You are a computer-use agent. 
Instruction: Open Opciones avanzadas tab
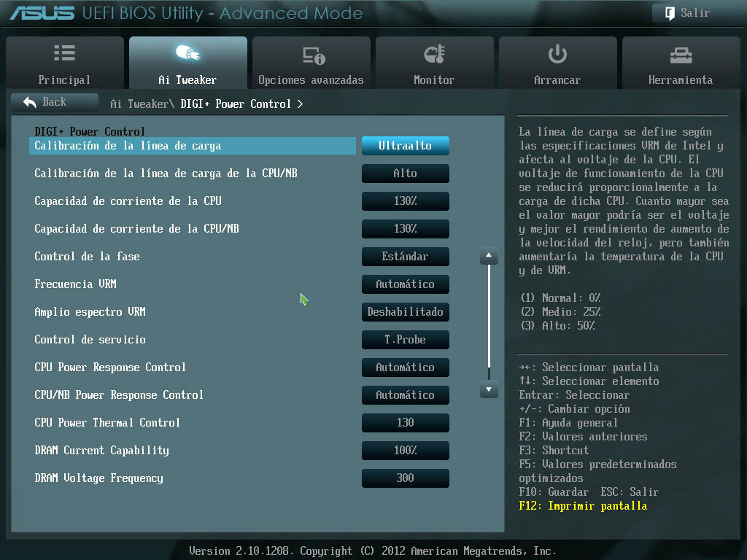(311, 63)
